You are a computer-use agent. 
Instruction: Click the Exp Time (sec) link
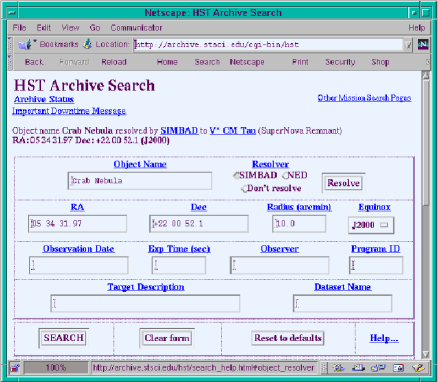(179, 249)
